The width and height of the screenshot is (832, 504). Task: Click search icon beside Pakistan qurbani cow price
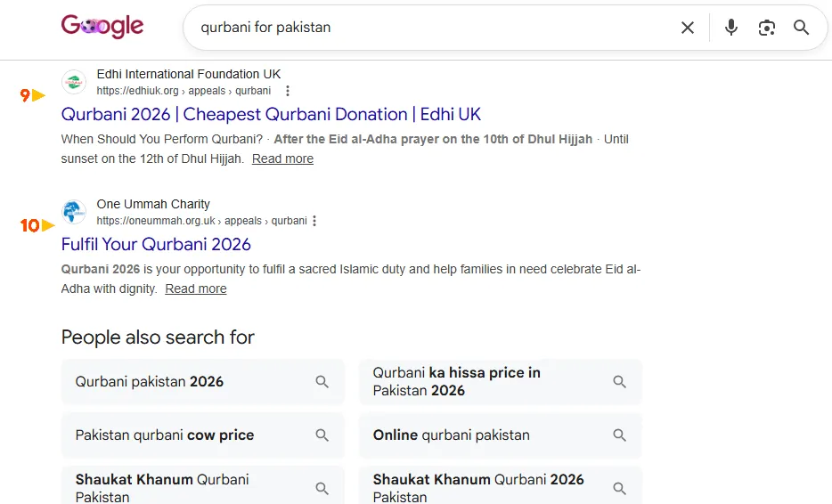click(322, 435)
